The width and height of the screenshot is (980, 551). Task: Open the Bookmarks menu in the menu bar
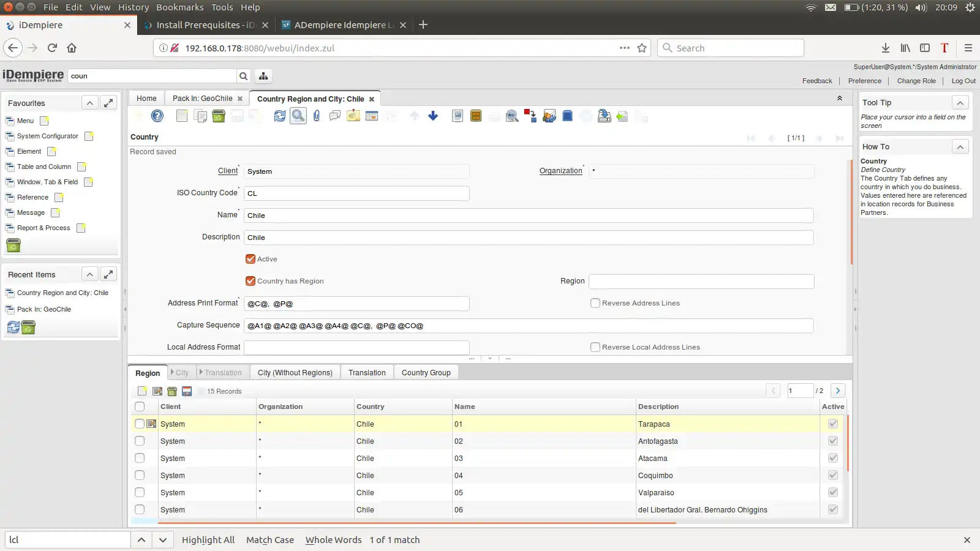180,7
